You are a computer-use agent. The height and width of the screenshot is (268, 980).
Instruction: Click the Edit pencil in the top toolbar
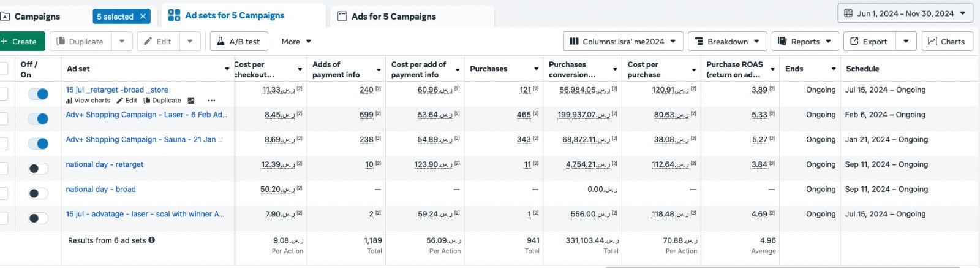157,42
